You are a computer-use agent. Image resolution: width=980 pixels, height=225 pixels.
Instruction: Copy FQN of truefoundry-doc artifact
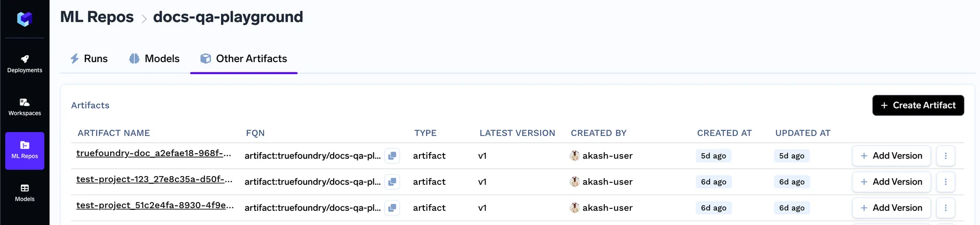(x=392, y=156)
